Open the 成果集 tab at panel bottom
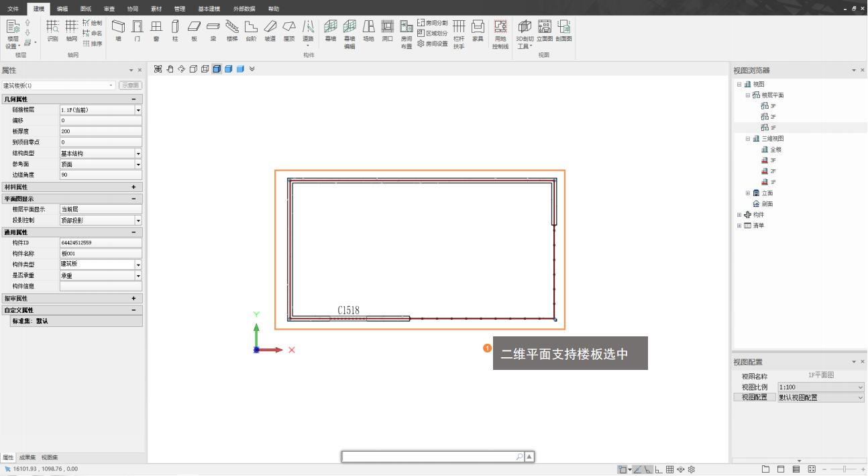This screenshot has width=868, height=476. click(28, 457)
